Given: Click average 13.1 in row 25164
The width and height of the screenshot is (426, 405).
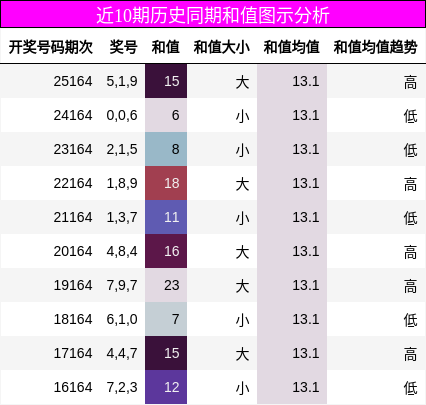Looking at the screenshot, I should (x=306, y=81).
